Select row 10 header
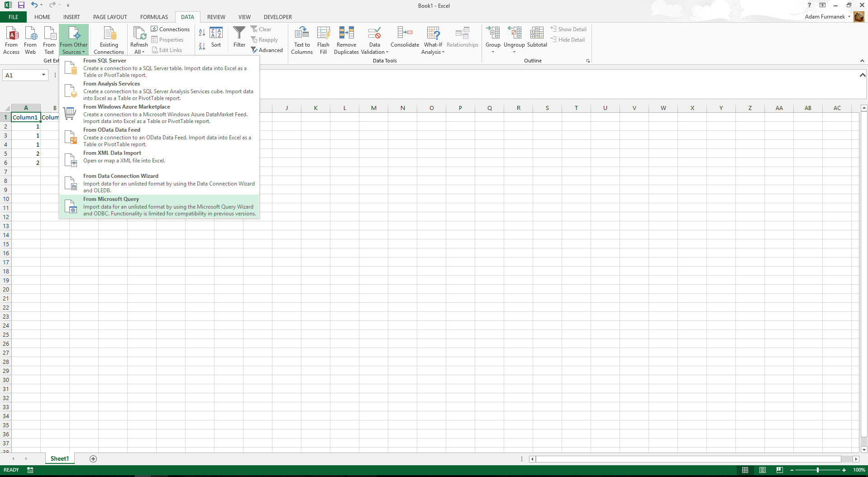Image resolution: width=868 pixels, height=477 pixels. [x=6, y=199]
